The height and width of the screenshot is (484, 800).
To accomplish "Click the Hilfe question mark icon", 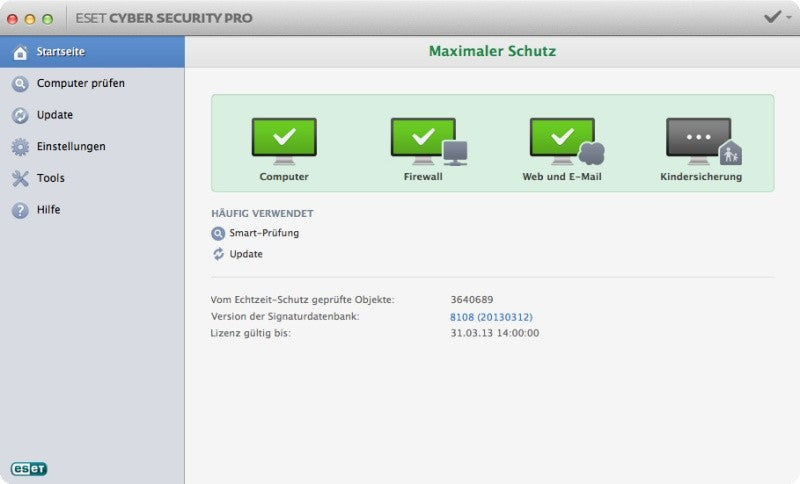I will coord(20,210).
